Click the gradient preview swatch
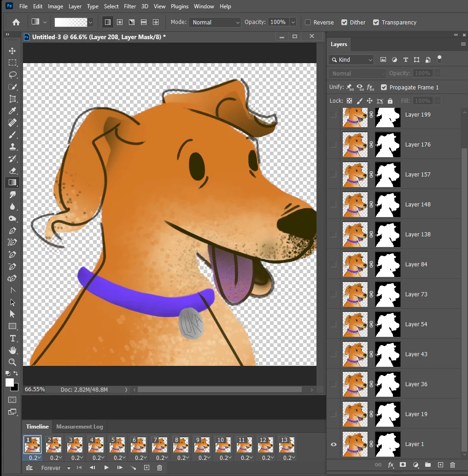Viewport: 468px width, 476px height. 71,22
